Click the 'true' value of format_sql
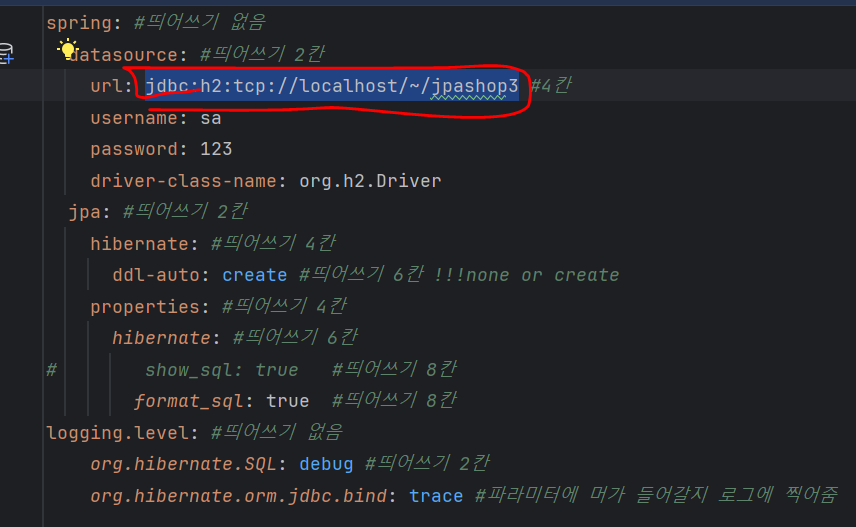The image size is (856, 527). click(x=288, y=401)
